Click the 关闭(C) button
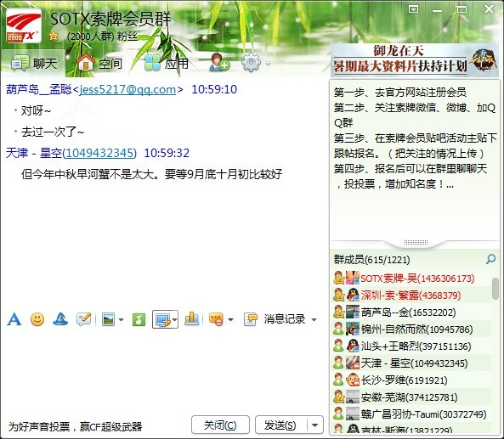 tap(220, 425)
